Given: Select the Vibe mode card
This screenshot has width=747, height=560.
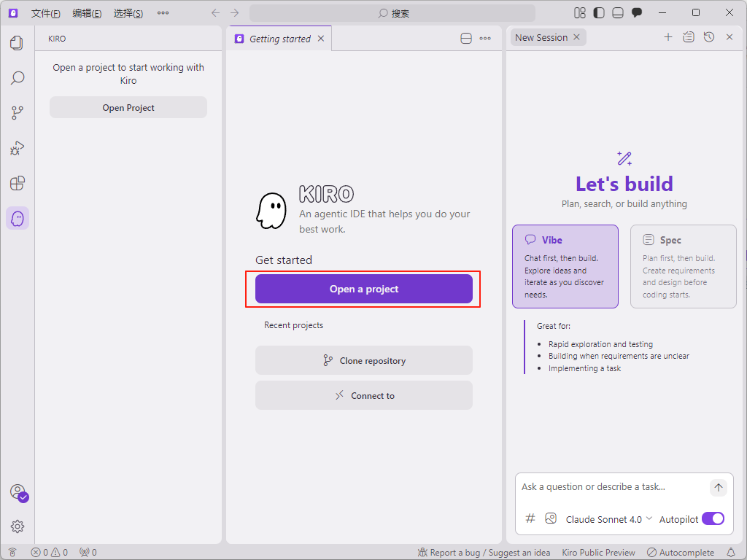Looking at the screenshot, I should (x=565, y=266).
